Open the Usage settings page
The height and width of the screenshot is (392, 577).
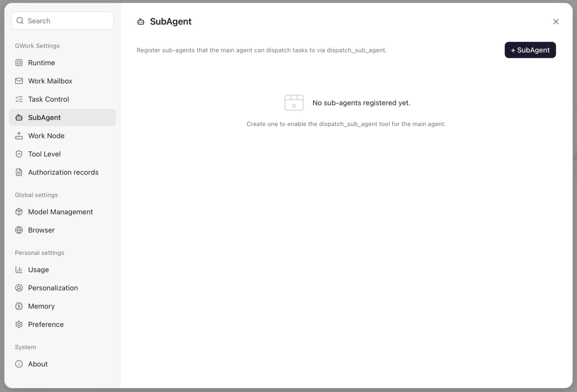[62, 270]
